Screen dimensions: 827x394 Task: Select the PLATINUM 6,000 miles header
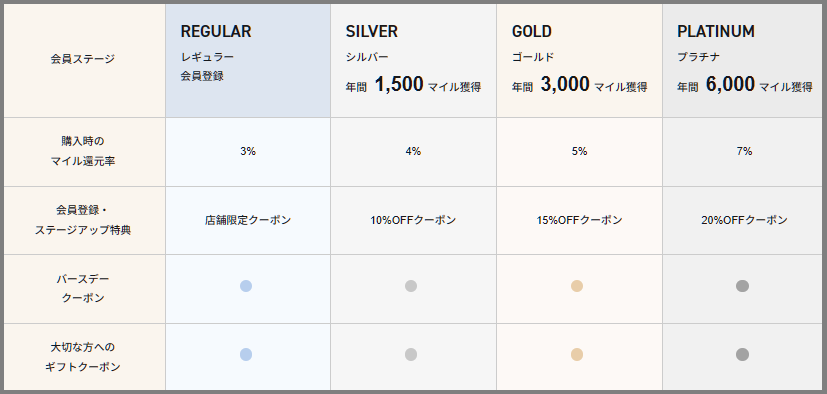[x=743, y=61]
